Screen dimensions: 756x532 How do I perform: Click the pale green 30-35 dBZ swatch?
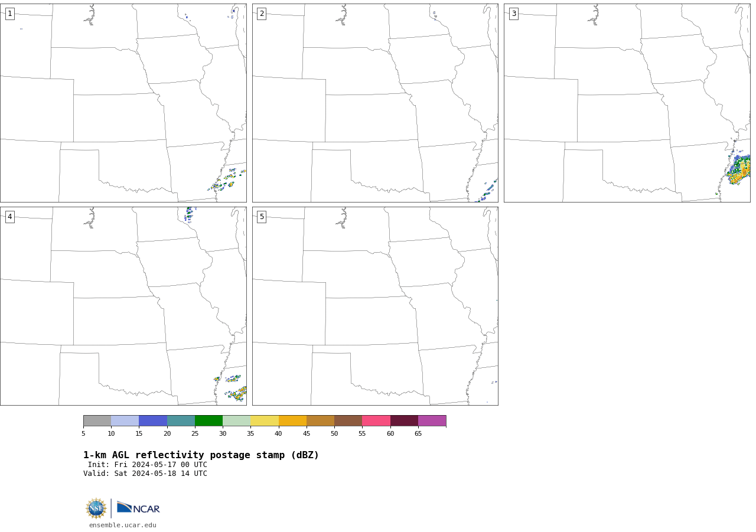(x=237, y=421)
